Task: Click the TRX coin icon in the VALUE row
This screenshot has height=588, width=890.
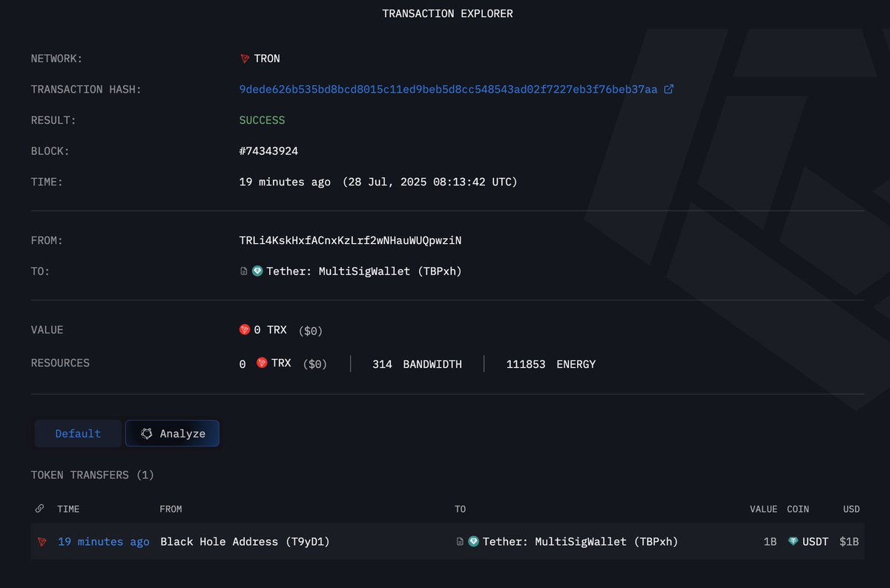Action: pyautogui.click(x=245, y=329)
